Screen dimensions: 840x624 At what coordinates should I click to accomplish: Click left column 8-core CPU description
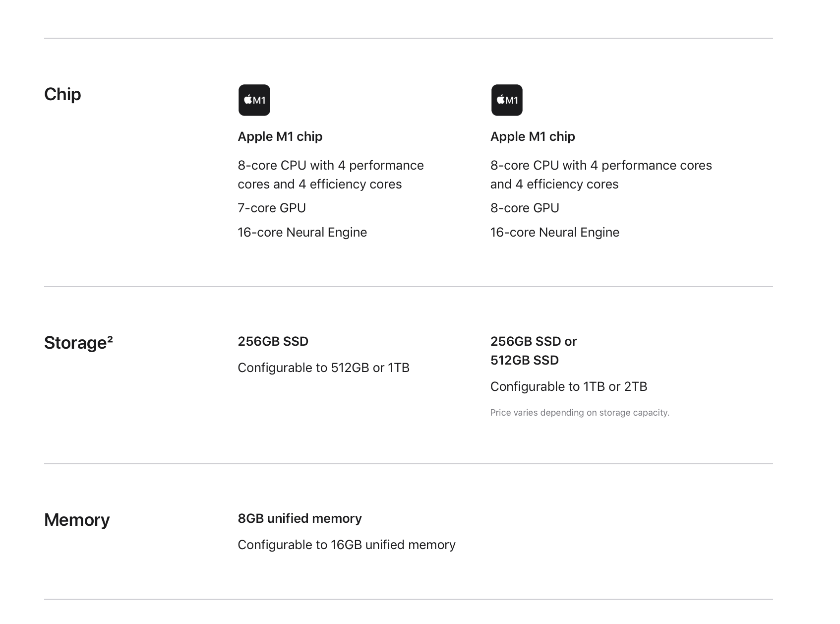coord(330,175)
